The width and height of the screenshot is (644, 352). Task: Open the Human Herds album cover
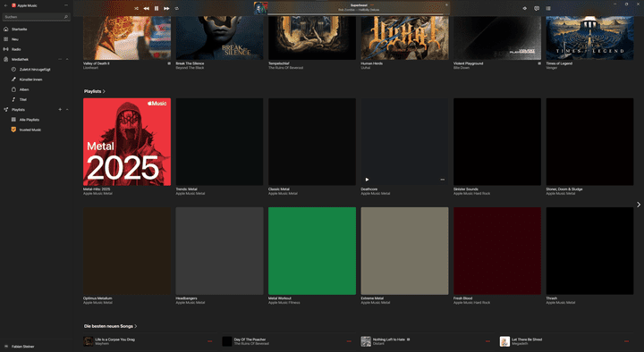click(404, 38)
